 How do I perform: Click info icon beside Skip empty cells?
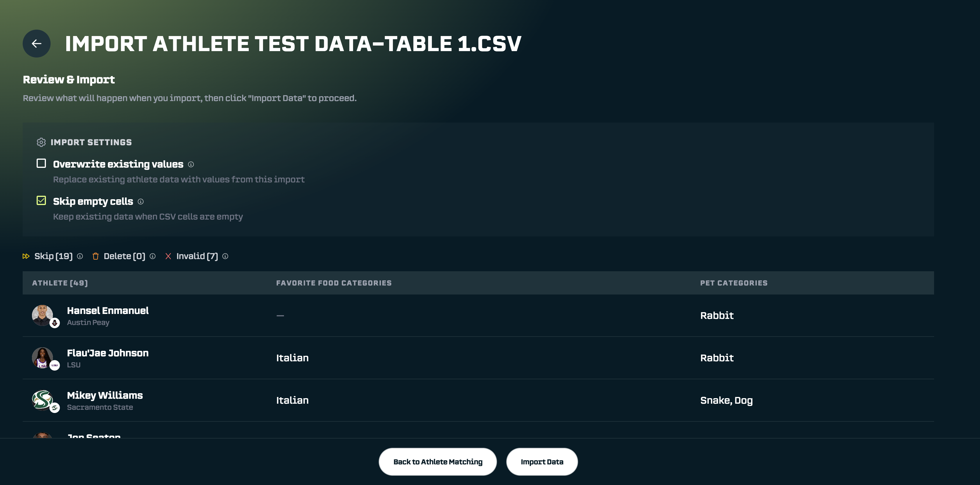(x=141, y=202)
